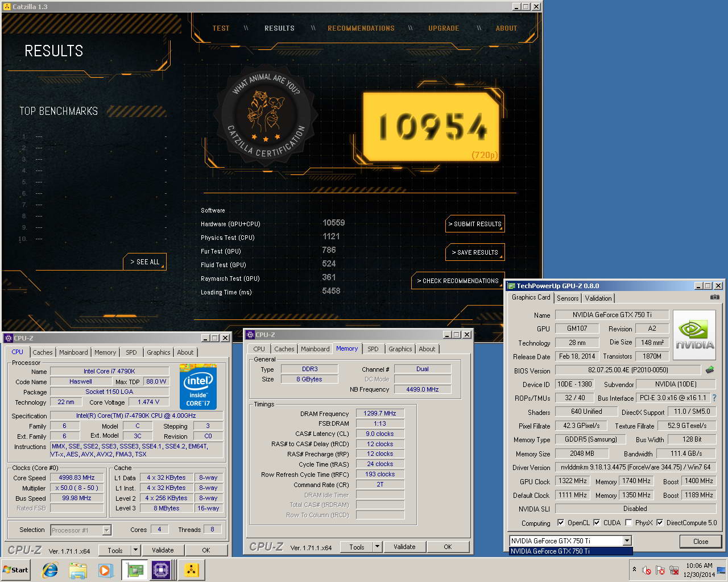Screen dimensions: 728x582
Task: Click the Catzilla Certification badge
Action: click(x=266, y=115)
